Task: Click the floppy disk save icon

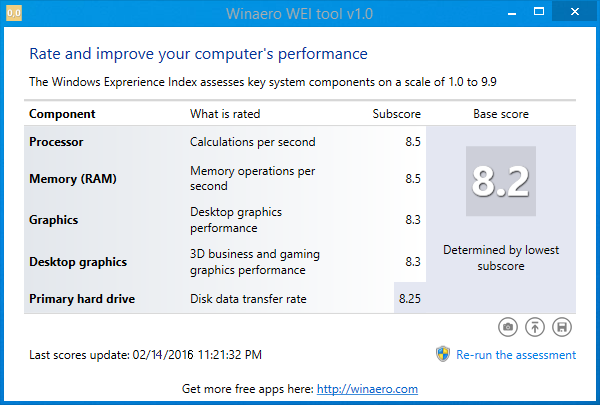Action: click(563, 327)
